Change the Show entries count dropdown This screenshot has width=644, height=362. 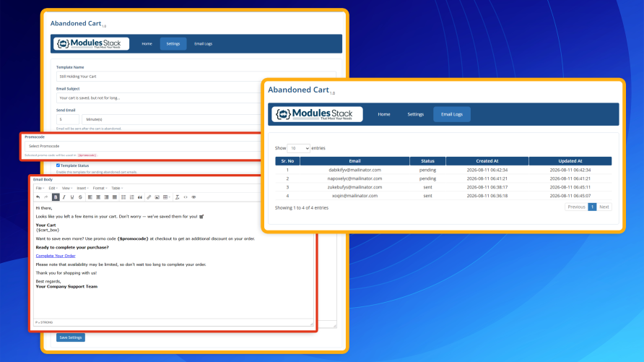coord(298,148)
